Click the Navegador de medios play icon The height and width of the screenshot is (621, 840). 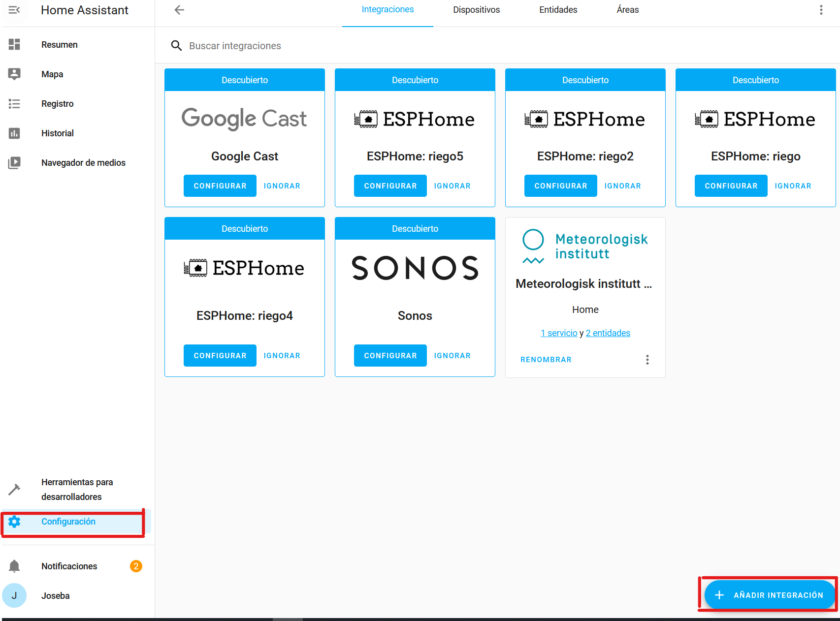tap(14, 162)
